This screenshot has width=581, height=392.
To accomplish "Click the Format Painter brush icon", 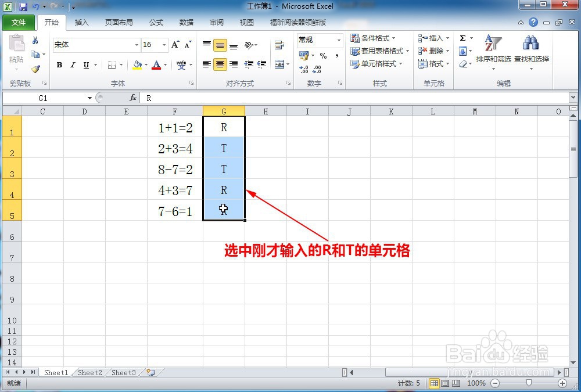I will (x=36, y=69).
